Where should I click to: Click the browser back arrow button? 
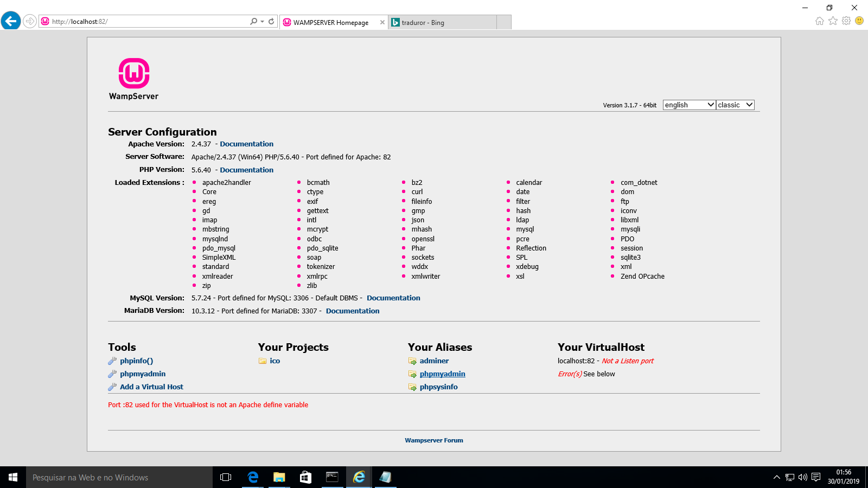[11, 21]
